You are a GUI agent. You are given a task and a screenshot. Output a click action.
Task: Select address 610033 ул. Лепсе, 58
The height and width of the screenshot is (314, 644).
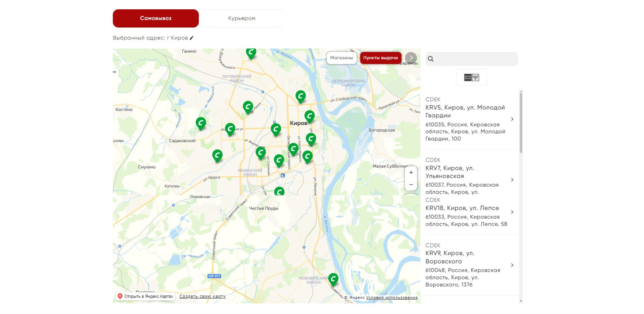coord(466,220)
